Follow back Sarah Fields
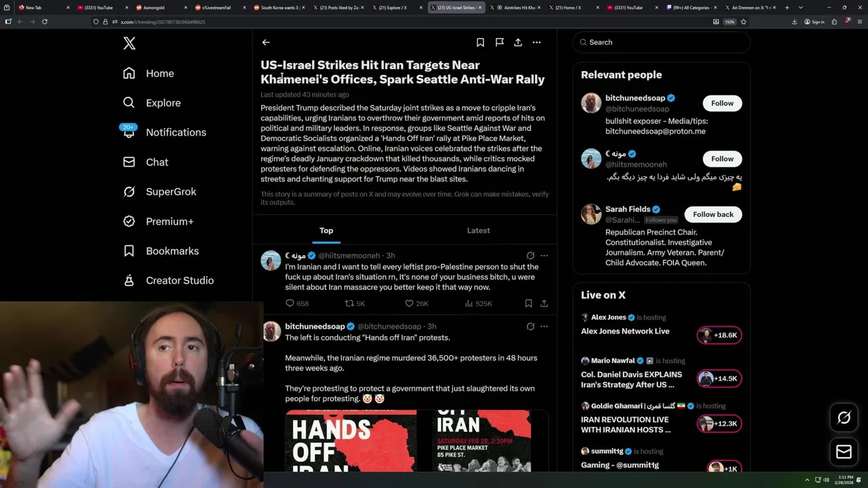The height and width of the screenshot is (488, 868). (713, 214)
